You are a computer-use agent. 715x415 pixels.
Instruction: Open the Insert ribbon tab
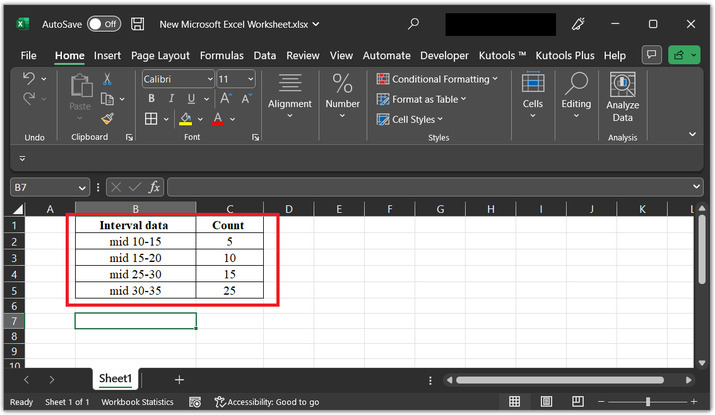[107, 56]
